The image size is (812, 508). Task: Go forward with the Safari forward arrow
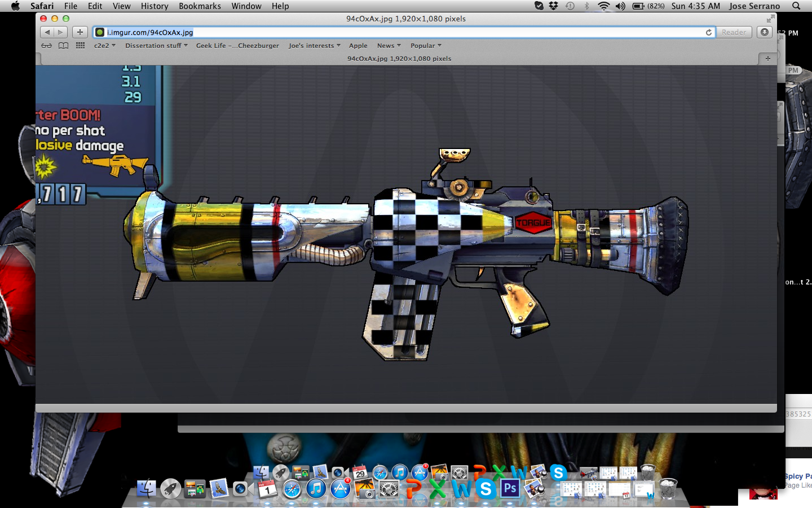61,32
